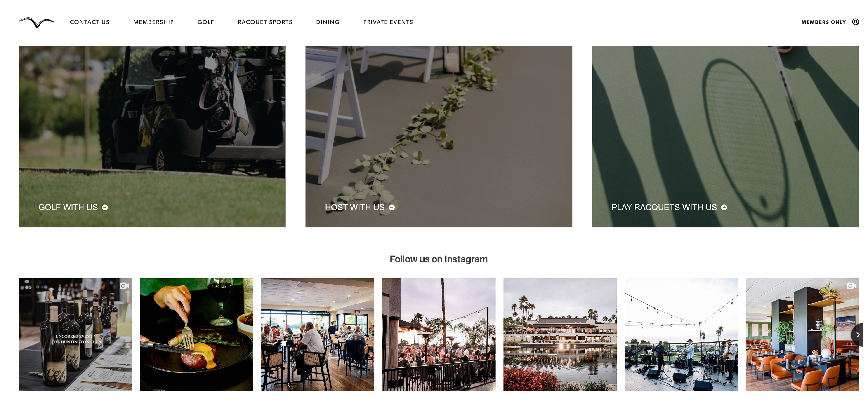Viewport: 868px width, 409px height.
Task: Open the Play Racquets With Us link
Action: pos(664,207)
